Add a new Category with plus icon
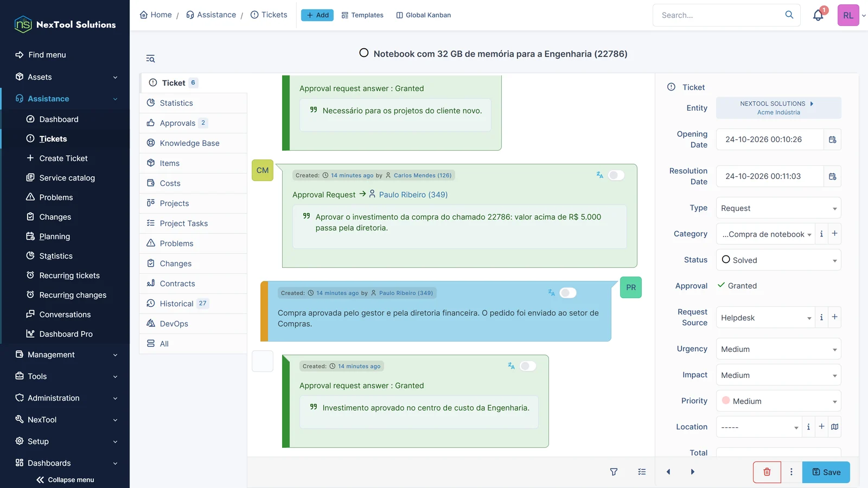 point(835,234)
